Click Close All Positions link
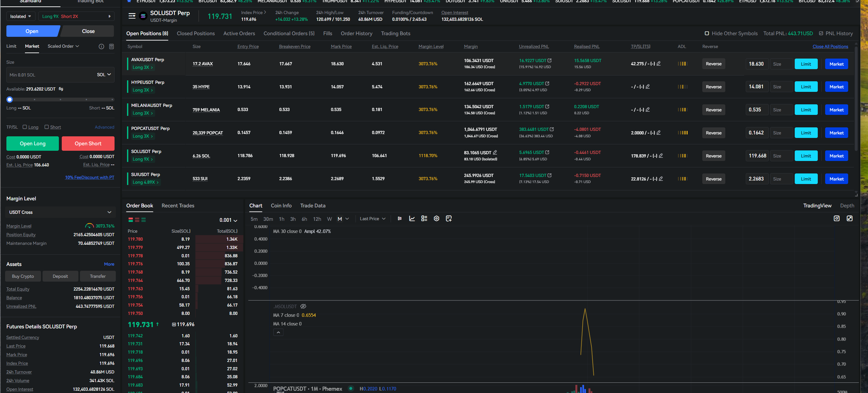Screen dimensions: 868x393 pyautogui.click(x=830, y=46)
